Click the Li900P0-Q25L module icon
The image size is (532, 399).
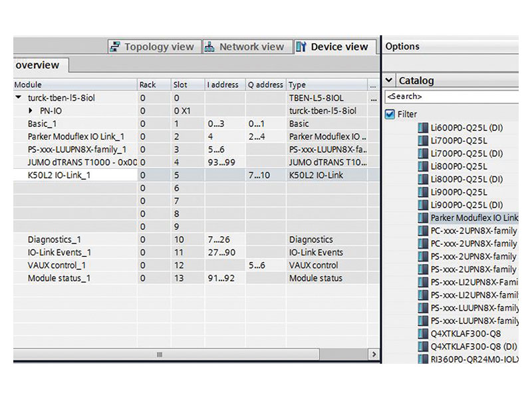tap(423, 192)
